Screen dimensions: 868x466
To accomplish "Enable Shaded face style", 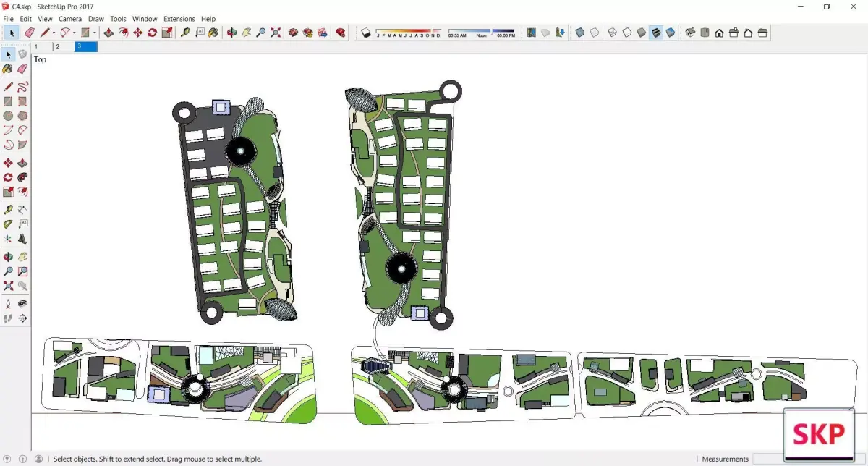I will pos(642,33).
